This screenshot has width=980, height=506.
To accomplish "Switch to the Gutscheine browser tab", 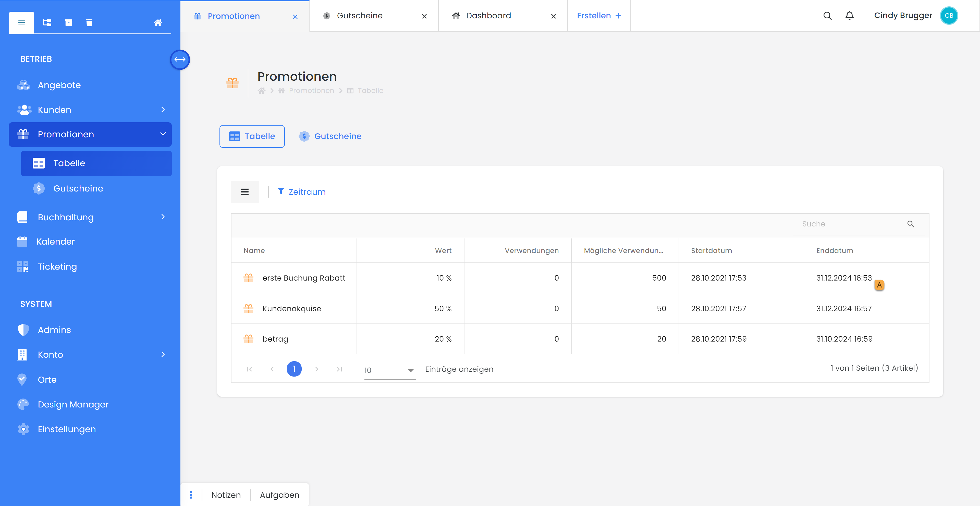I will (360, 16).
